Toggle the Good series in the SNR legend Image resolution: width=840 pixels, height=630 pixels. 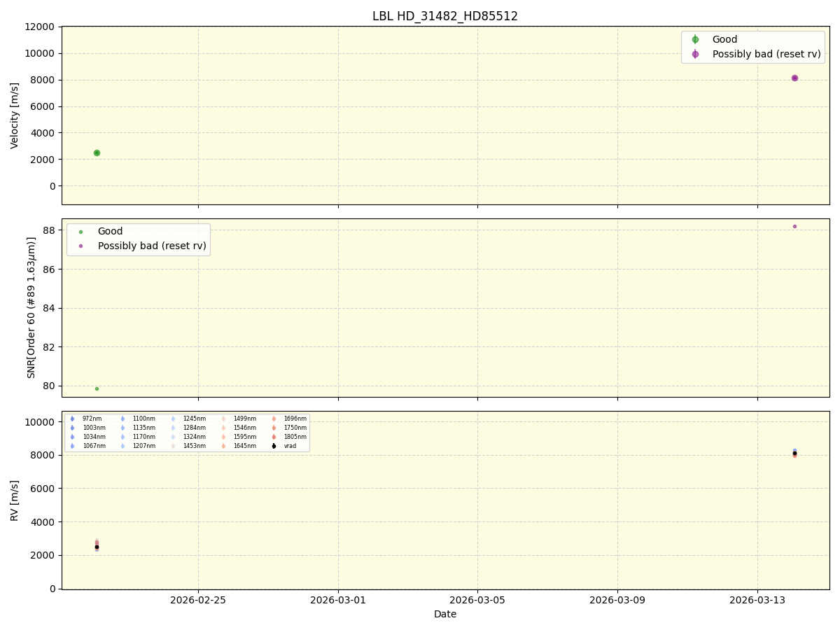tap(79, 231)
